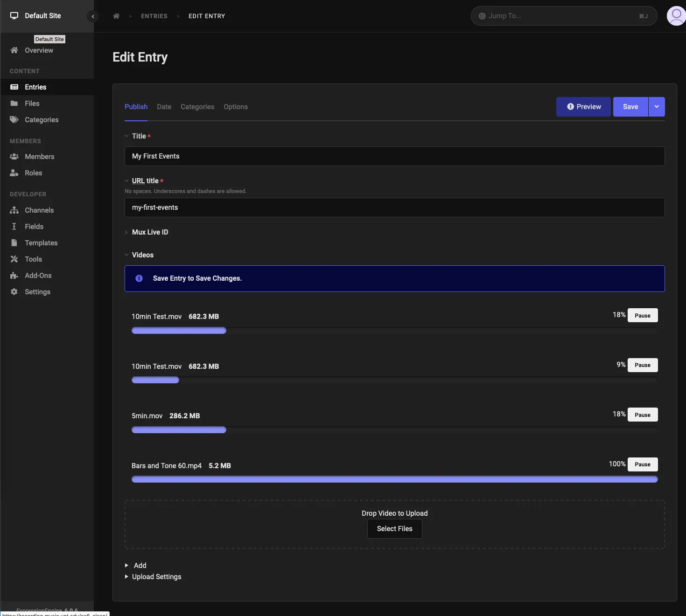Image resolution: width=686 pixels, height=616 pixels.
Task: Click the Members group icon
Action: click(x=14, y=157)
